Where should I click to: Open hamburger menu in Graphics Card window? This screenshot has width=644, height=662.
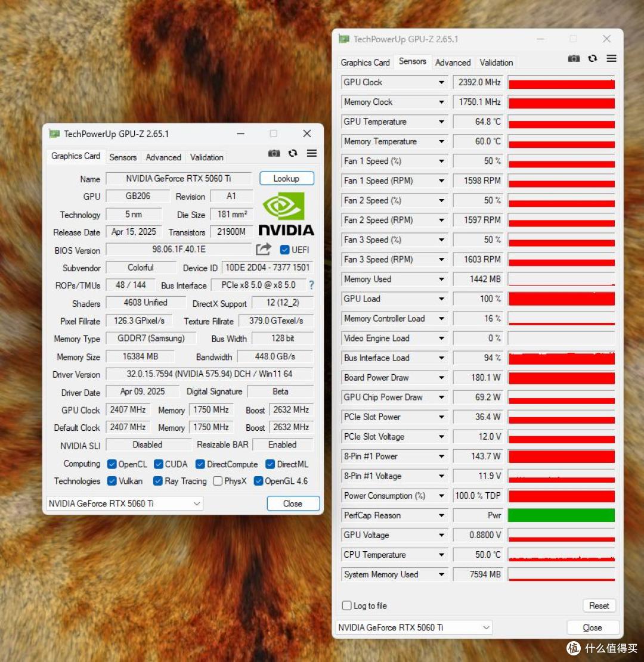pyautogui.click(x=312, y=153)
